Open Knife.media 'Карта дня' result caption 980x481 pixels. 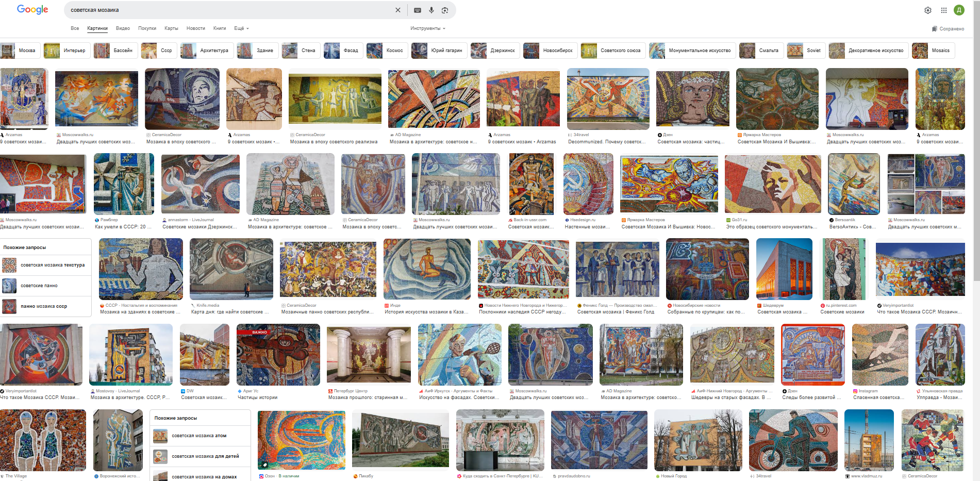point(230,312)
